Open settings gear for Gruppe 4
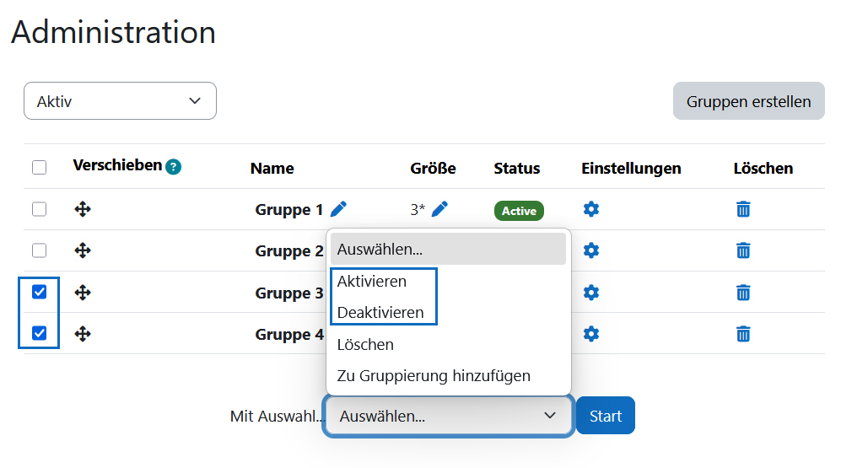 pyautogui.click(x=591, y=334)
